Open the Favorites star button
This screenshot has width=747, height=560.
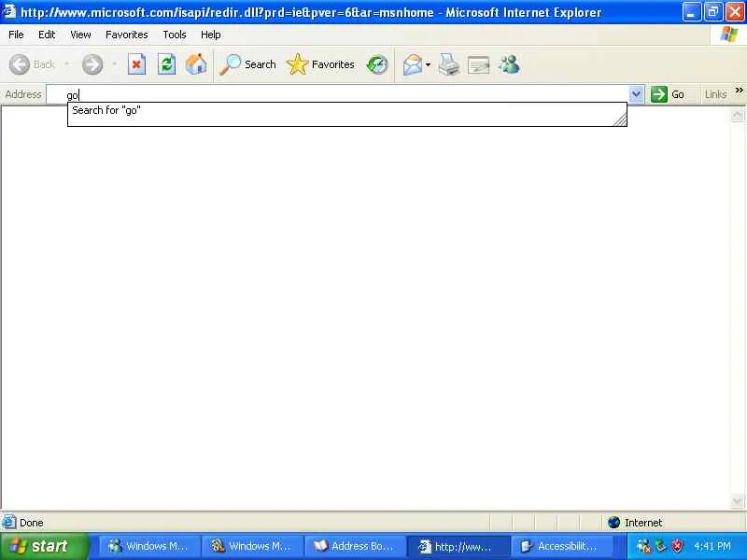[320, 64]
